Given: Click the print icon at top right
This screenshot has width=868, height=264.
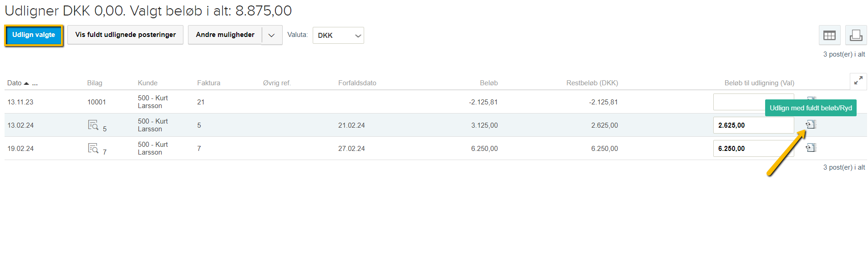Looking at the screenshot, I should (856, 36).
